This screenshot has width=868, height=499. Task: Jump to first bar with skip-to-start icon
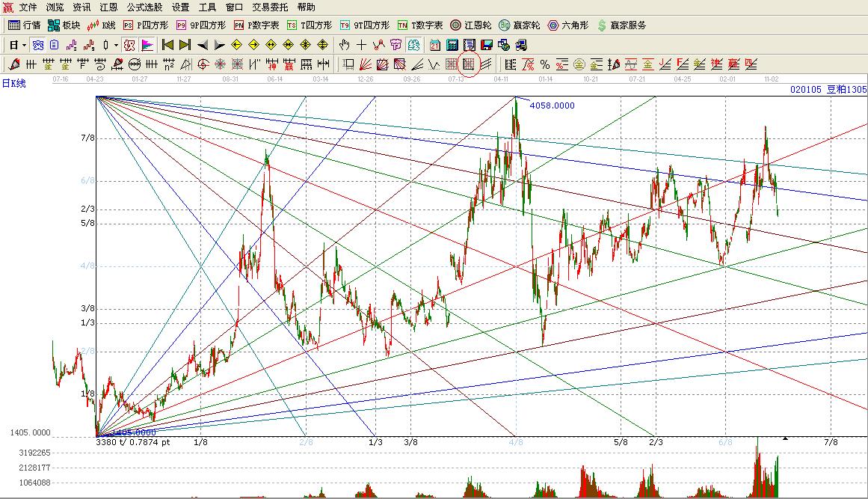pyautogui.click(x=168, y=45)
